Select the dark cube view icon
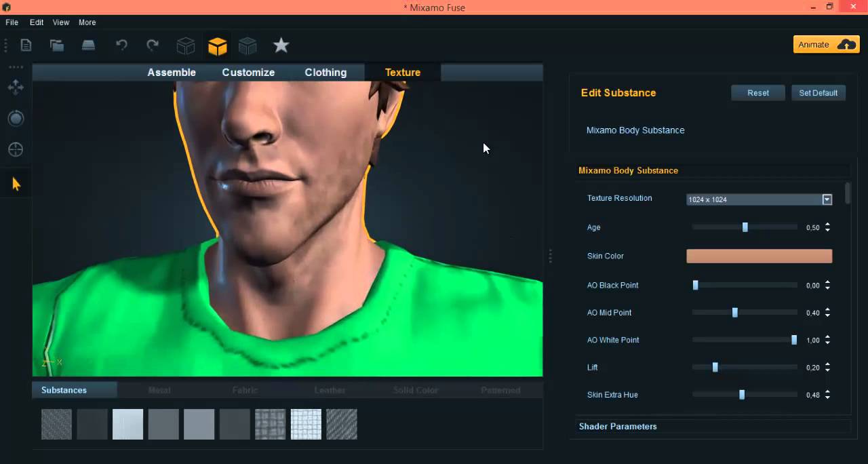Screen dimensions: 868x464 [248, 45]
